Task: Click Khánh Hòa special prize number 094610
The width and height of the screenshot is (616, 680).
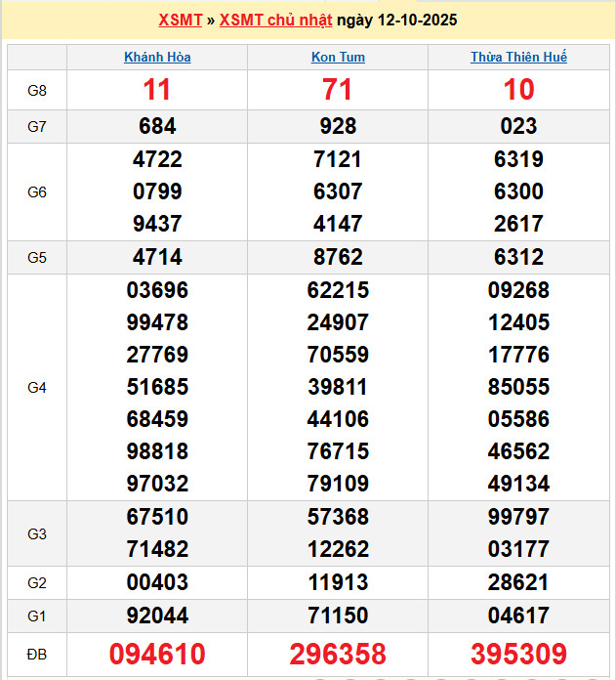Action: 157,654
